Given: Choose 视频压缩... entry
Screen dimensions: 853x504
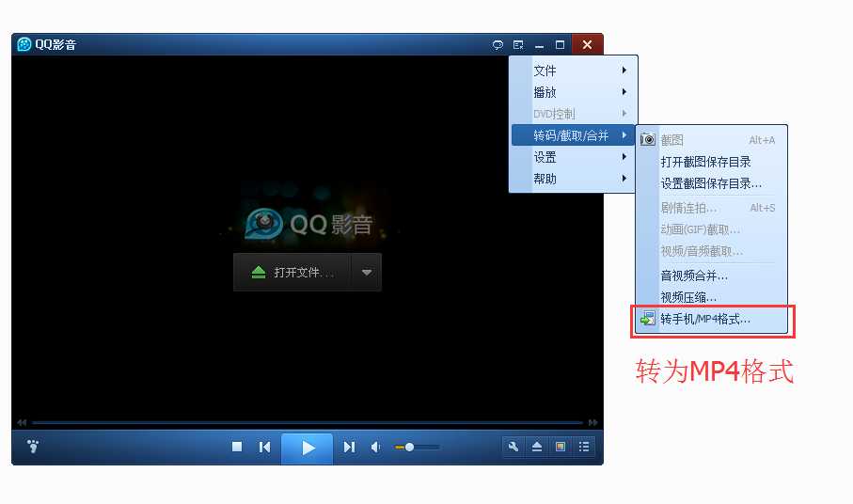Looking at the screenshot, I should pyautogui.click(x=712, y=297).
